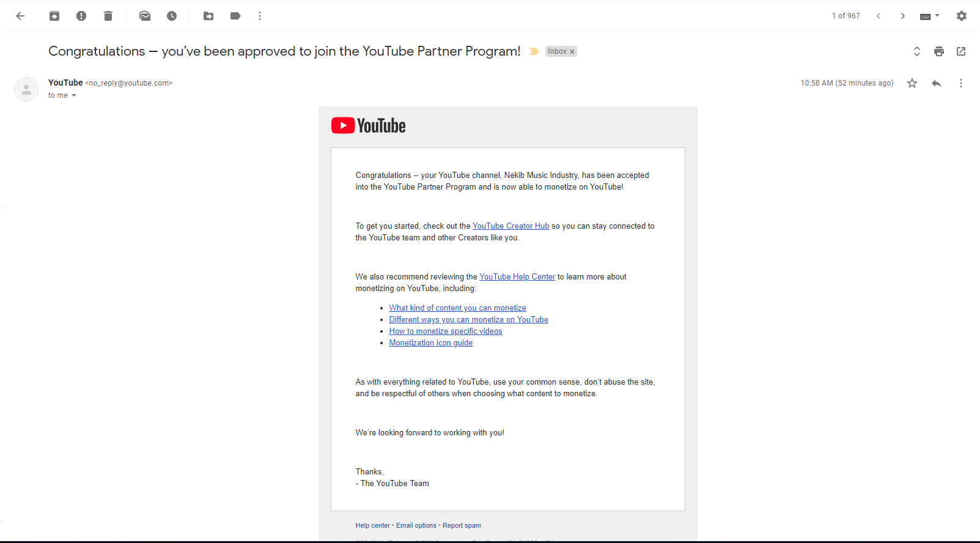Remove the Inbox label from email
Screen dimensions: 980x543
pos(572,52)
